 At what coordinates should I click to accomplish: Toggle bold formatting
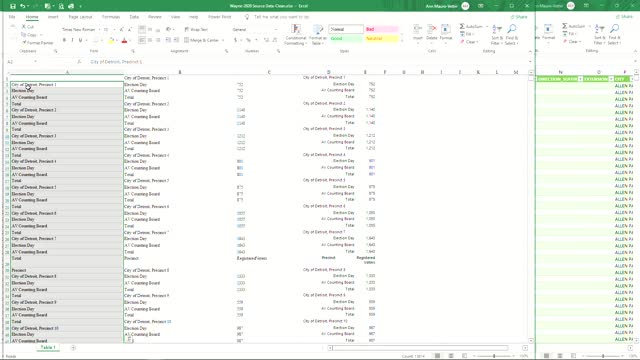click(x=64, y=40)
